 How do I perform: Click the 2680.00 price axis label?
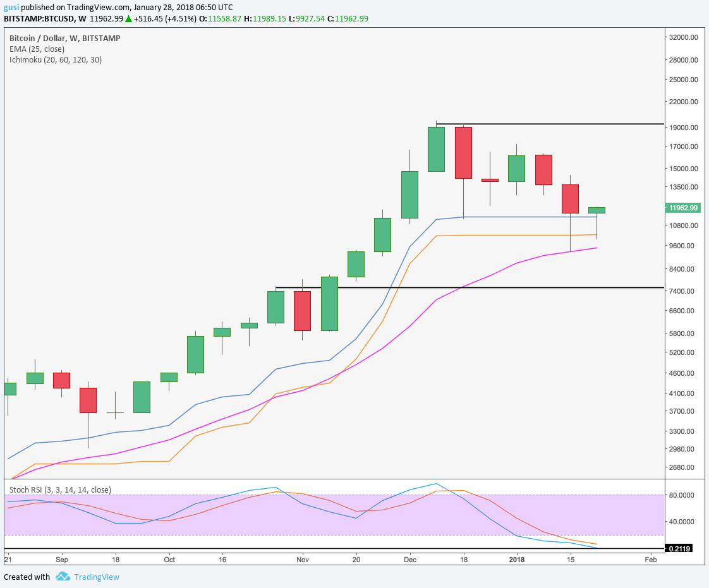pos(682,467)
